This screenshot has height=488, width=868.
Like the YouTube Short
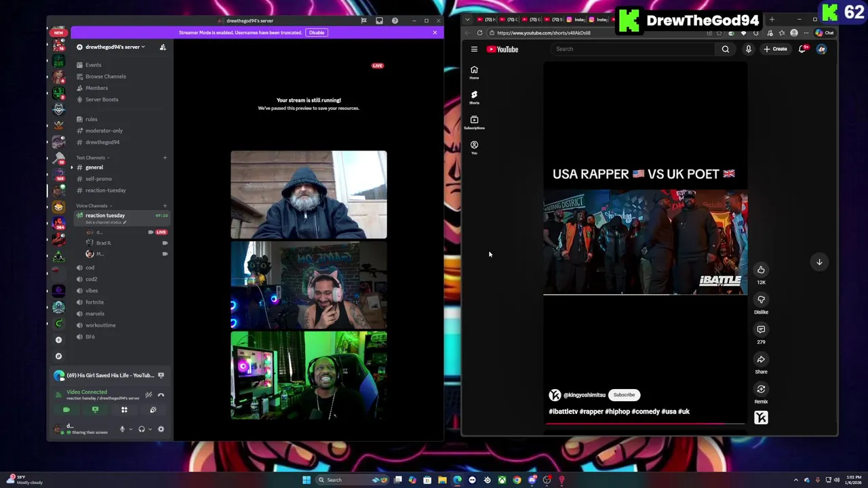[761, 270]
